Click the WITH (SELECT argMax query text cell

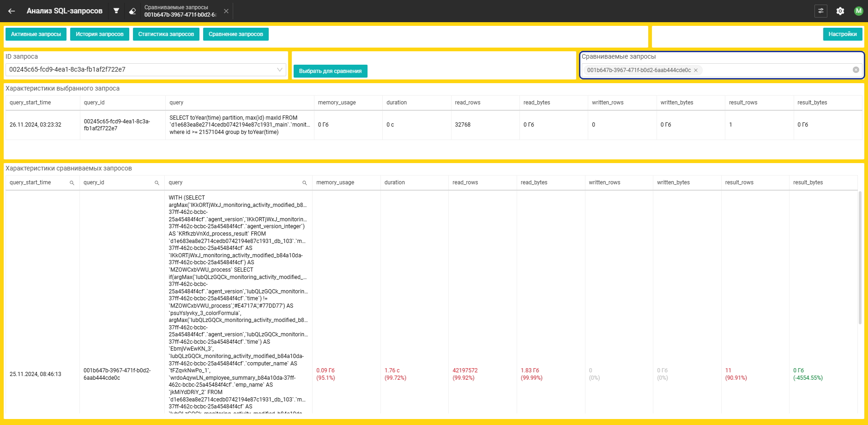(238, 303)
